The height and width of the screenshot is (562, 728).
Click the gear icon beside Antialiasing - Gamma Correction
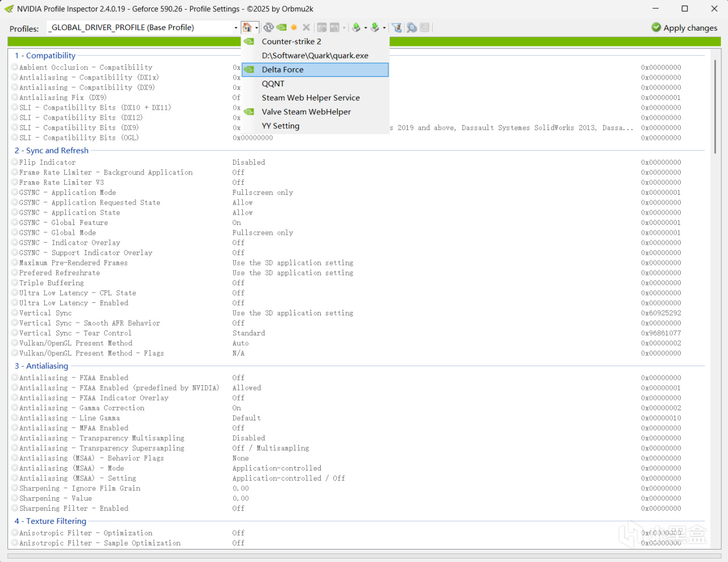coord(15,408)
